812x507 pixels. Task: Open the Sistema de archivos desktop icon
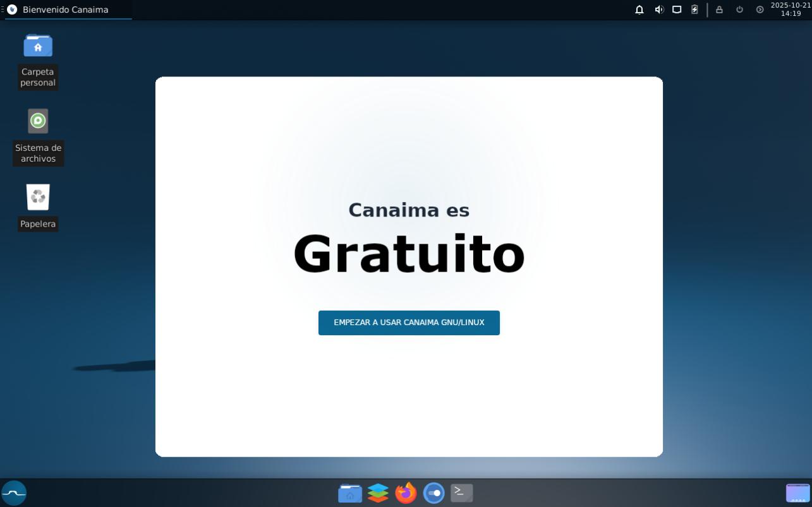(x=38, y=121)
